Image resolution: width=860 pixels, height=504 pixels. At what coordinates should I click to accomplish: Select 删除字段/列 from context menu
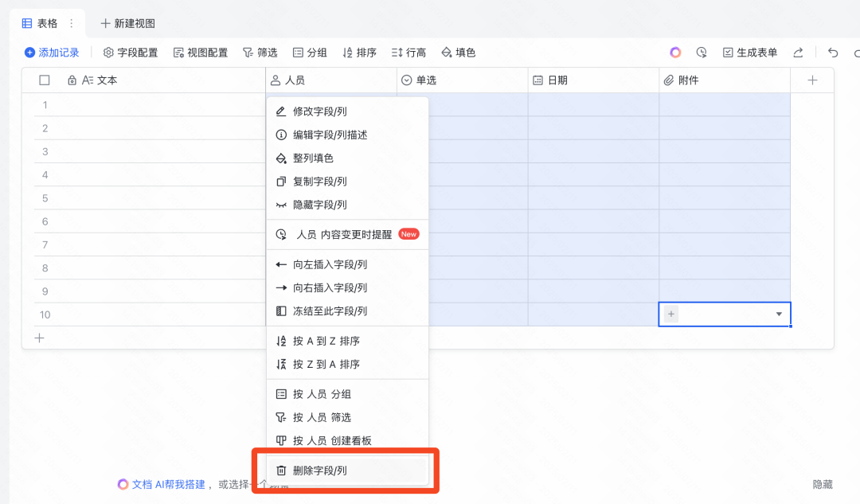click(319, 471)
